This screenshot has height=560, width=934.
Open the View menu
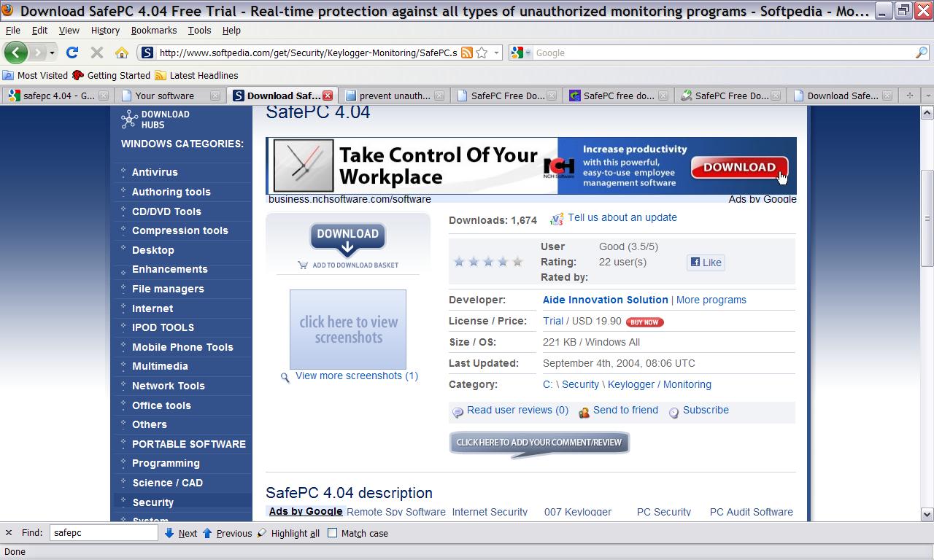[69, 30]
